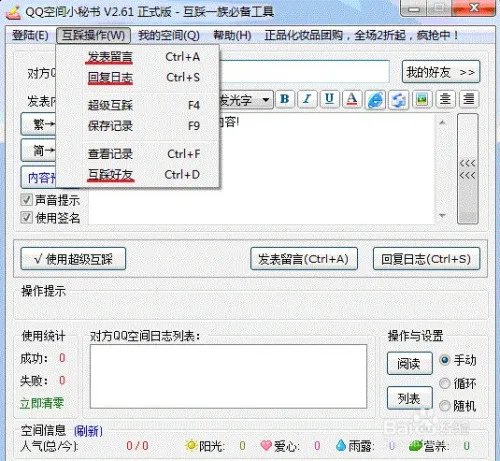The image size is (500, 461).
Task: Toggle the 使用签名 checkbox
Action: pyautogui.click(x=26, y=218)
